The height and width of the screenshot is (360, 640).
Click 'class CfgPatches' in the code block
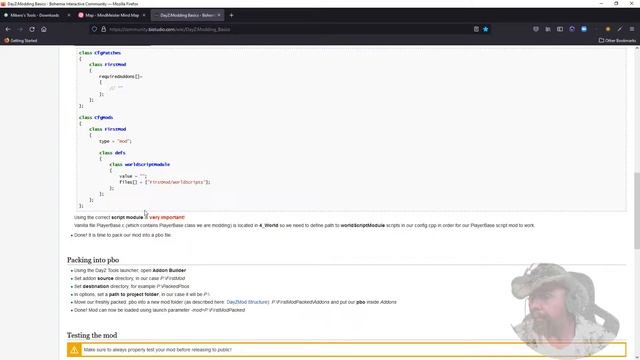click(x=100, y=53)
